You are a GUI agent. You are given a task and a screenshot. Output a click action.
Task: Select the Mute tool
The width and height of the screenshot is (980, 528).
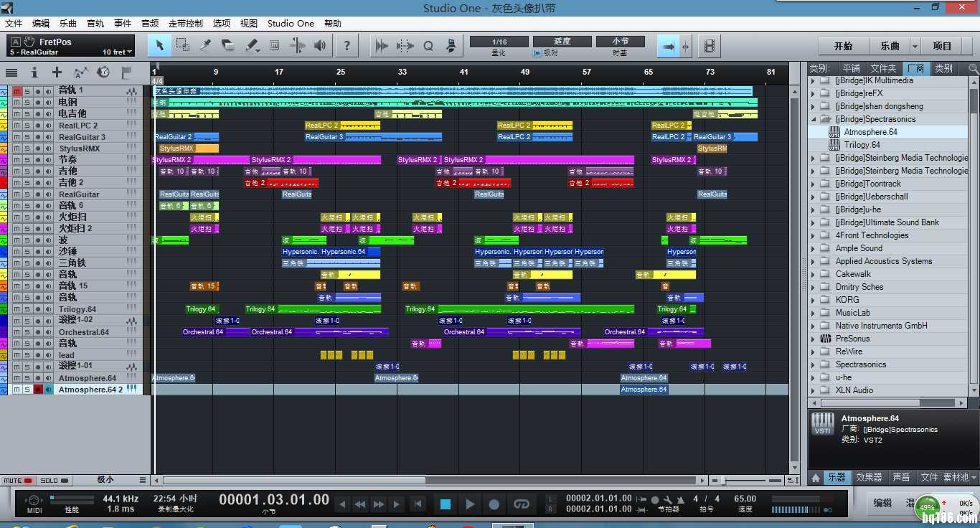274,46
